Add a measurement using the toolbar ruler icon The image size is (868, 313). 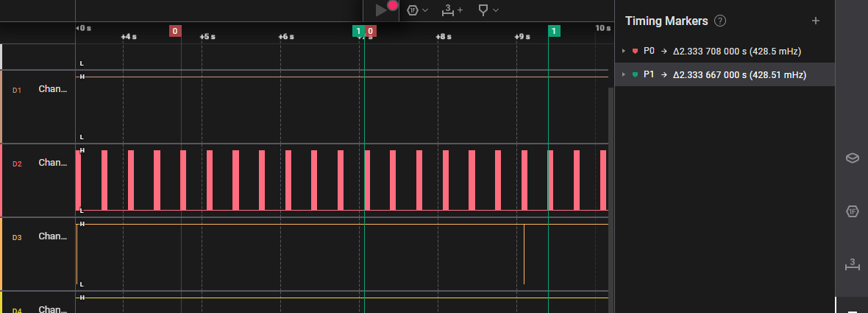click(x=448, y=10)
